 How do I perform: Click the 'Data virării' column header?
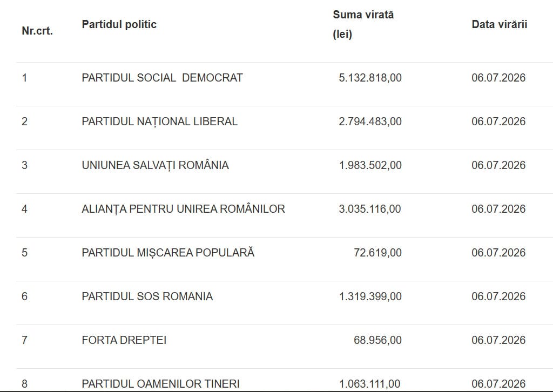(500, 24)
